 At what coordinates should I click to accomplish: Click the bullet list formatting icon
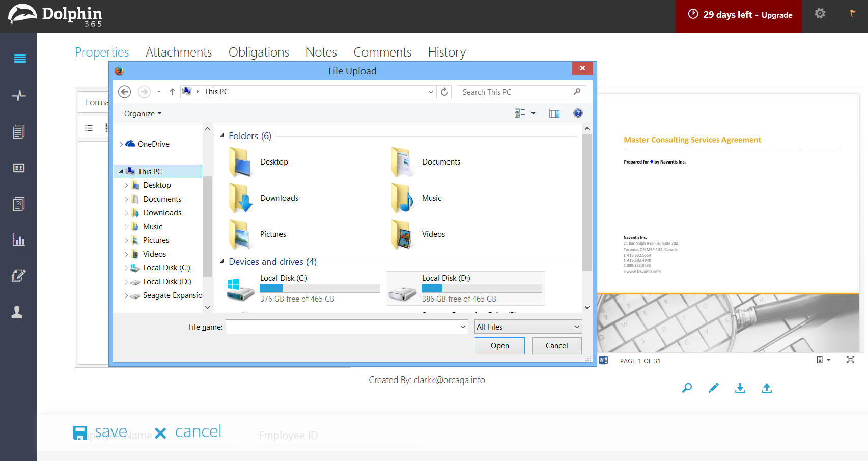click(89, 128)
